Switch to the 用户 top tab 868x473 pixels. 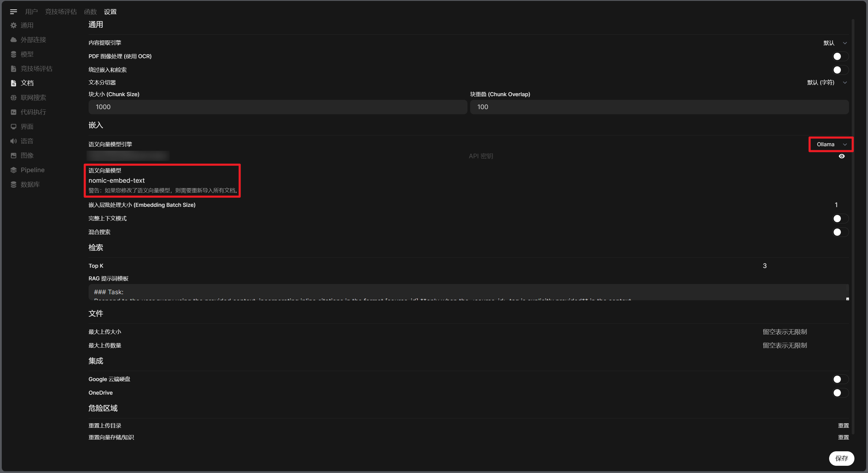(31, 12)
